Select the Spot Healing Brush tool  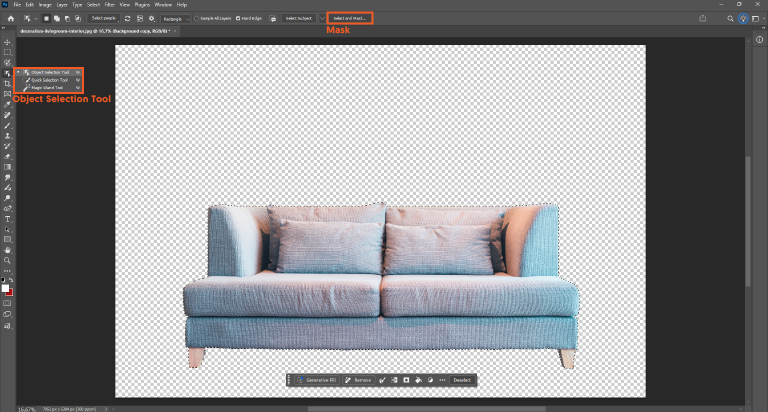click(7, 115)
